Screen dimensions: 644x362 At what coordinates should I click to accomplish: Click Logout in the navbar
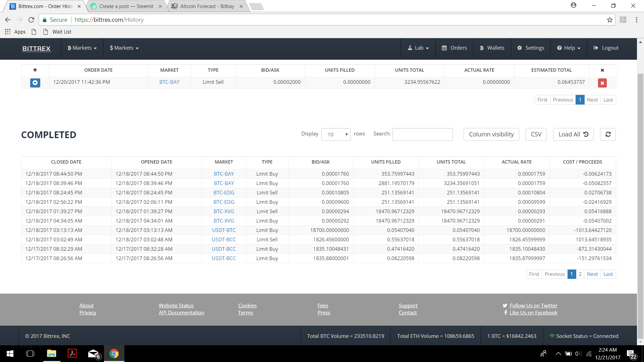606,48
